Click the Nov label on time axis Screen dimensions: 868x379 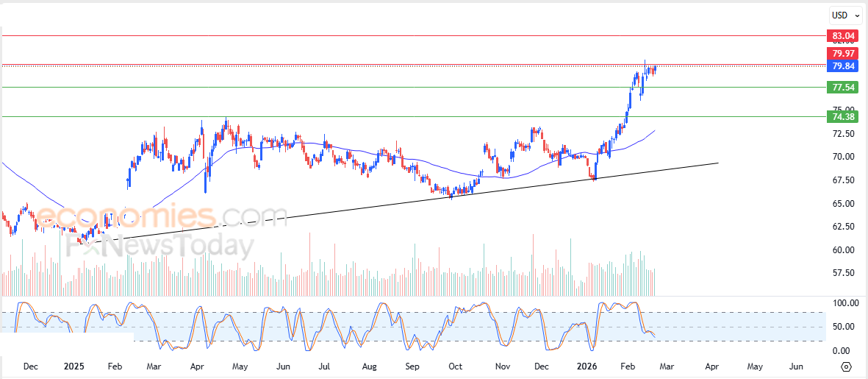click(502, 366)
